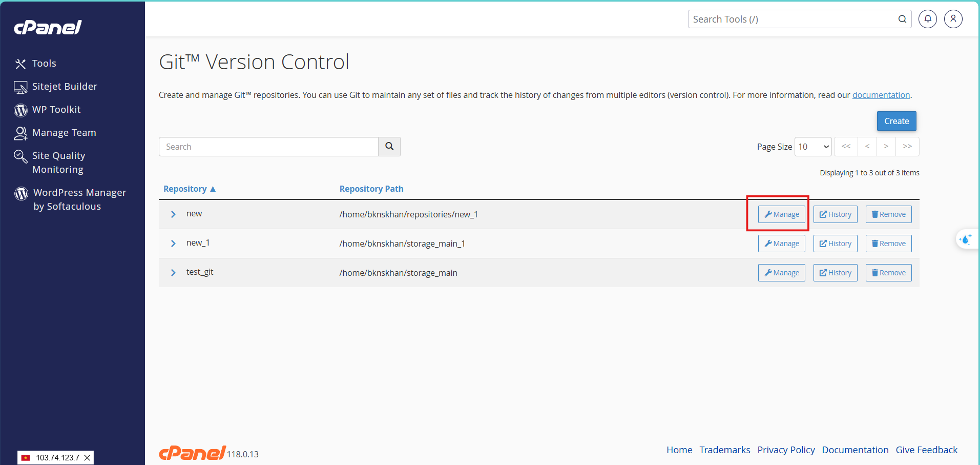Expand the test_git repository row

(x=173, y=273)
